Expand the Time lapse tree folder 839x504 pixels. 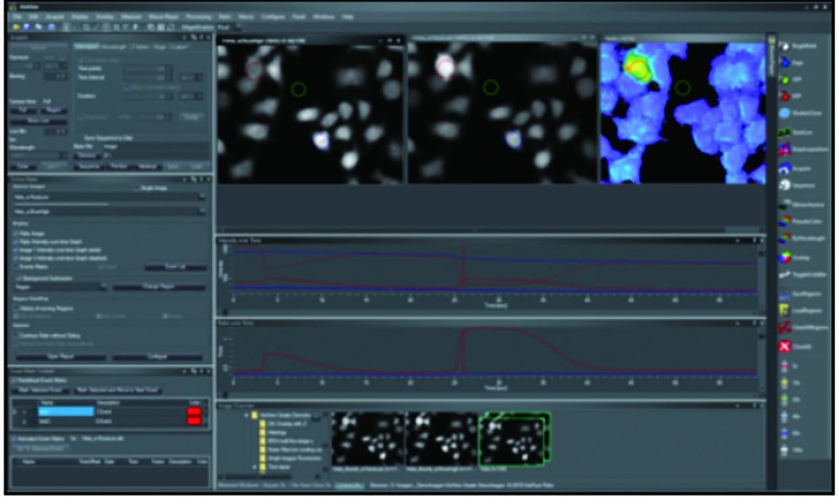click(x=255, y=468)
